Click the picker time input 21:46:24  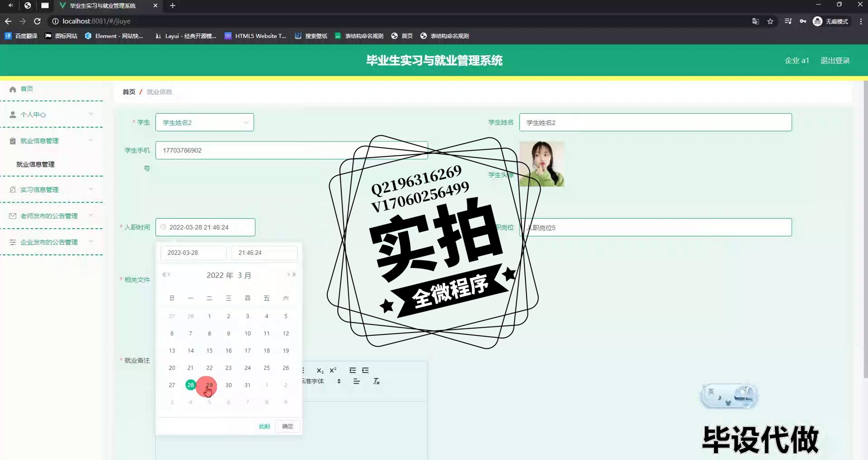[x=264, y=253]
